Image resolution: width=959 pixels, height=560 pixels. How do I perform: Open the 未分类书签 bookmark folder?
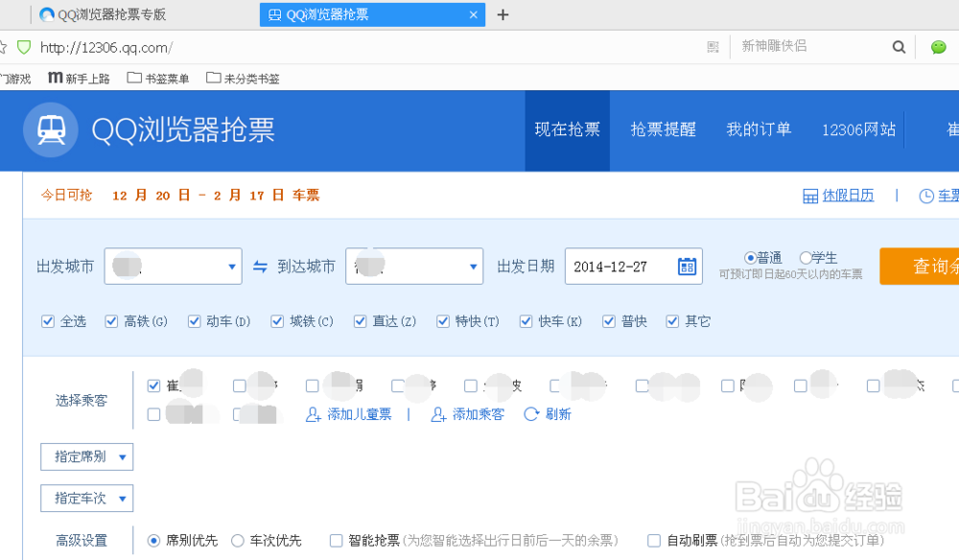coord(243,79)
